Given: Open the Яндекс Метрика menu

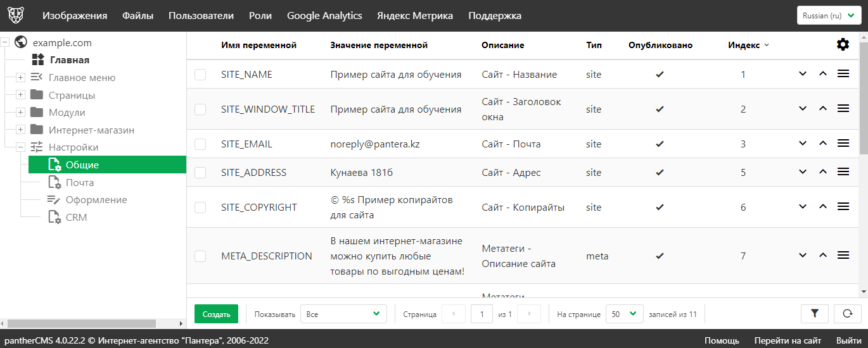Looking at the screenshot, I should 414,16.
